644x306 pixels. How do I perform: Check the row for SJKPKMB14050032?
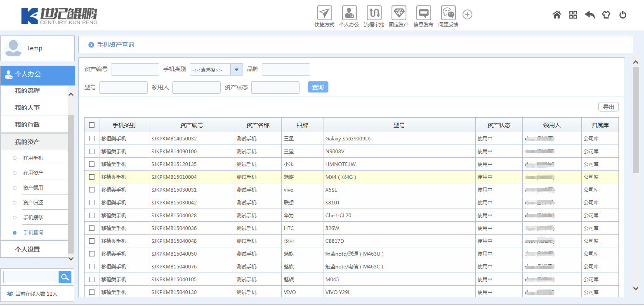pyautogui.click(x=92, y=139)
